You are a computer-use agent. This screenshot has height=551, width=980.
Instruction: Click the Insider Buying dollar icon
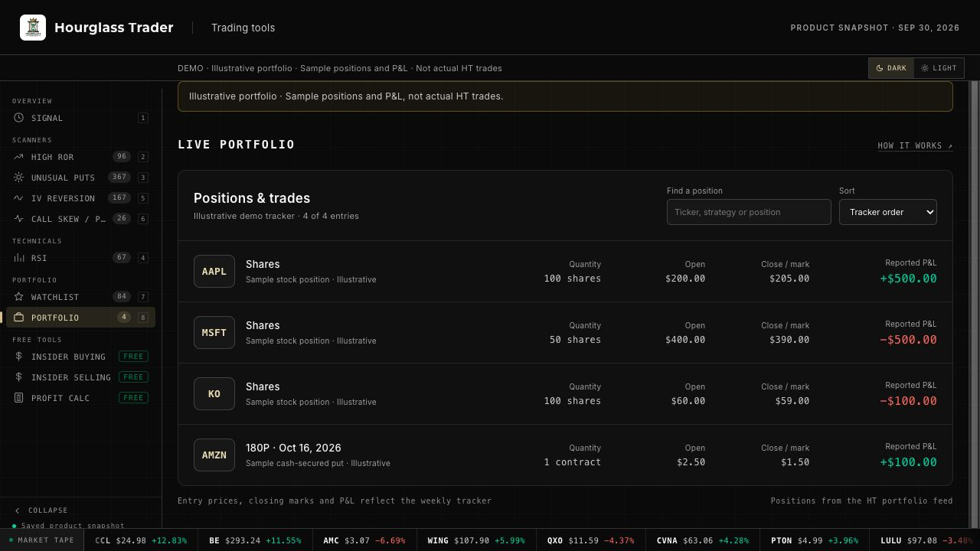point(18,357)
